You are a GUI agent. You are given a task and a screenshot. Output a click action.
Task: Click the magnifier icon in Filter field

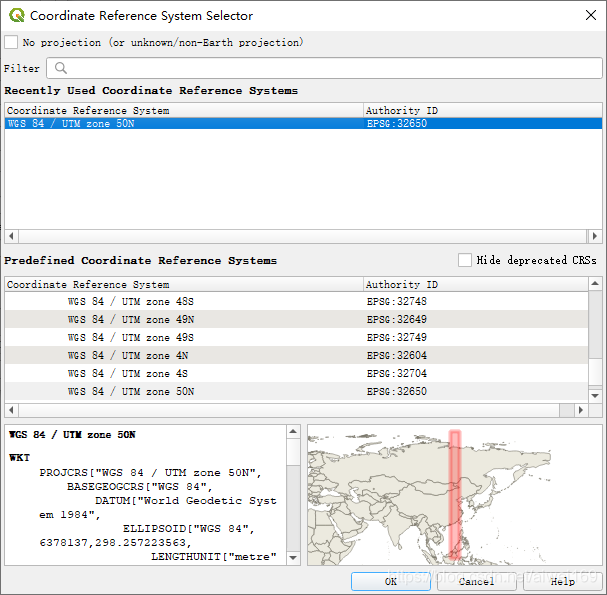pyautogui.click(x=61, y=68)
